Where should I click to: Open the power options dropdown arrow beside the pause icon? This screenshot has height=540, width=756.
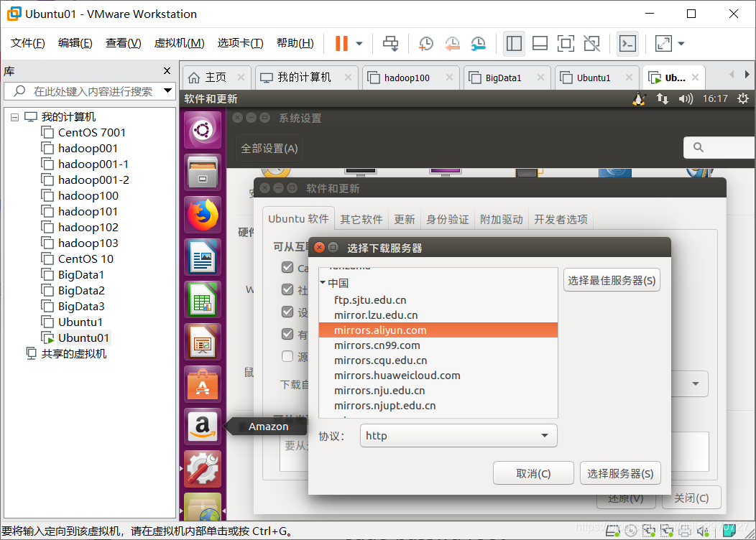[359, 43]
